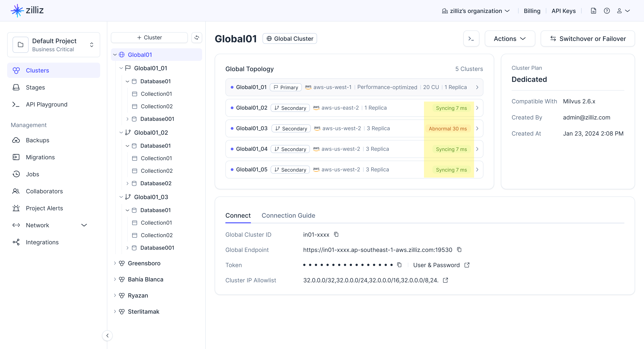Add a new Cluster button
Viewport: 644px width, 349px height.
coord(149,38)
